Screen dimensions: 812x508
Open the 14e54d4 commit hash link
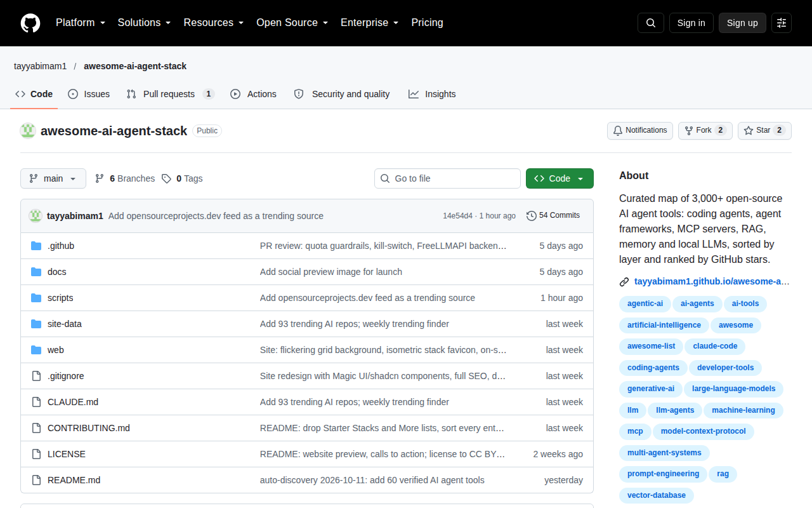(x=457, y=216)
